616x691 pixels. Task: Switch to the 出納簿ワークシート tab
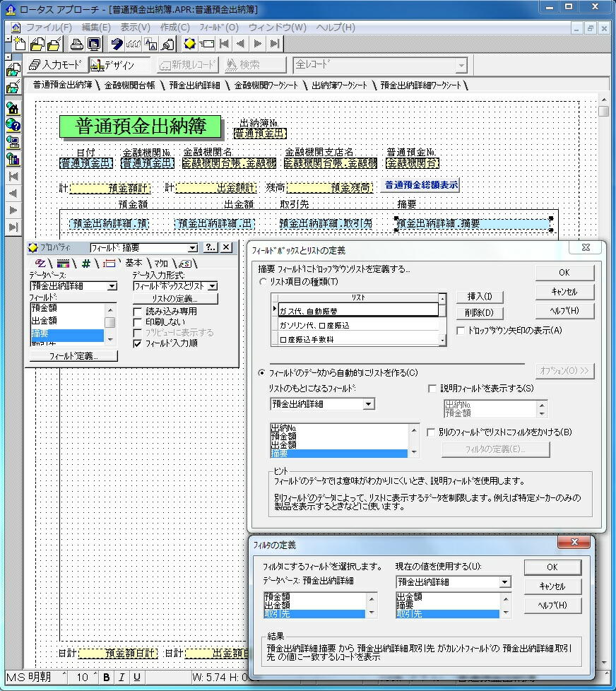tap(339, 85)
